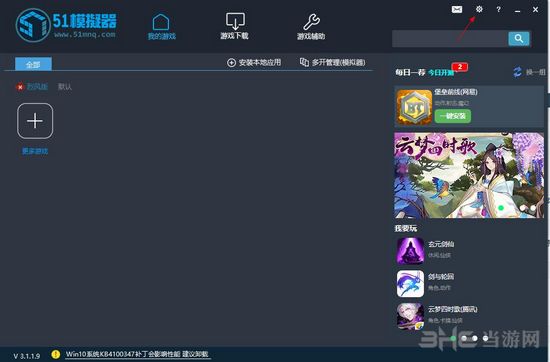Open the 云梦四时歌(腾讯) game icon
The width and height of the screenshot is (550, 362).
(x=410, y=316)
